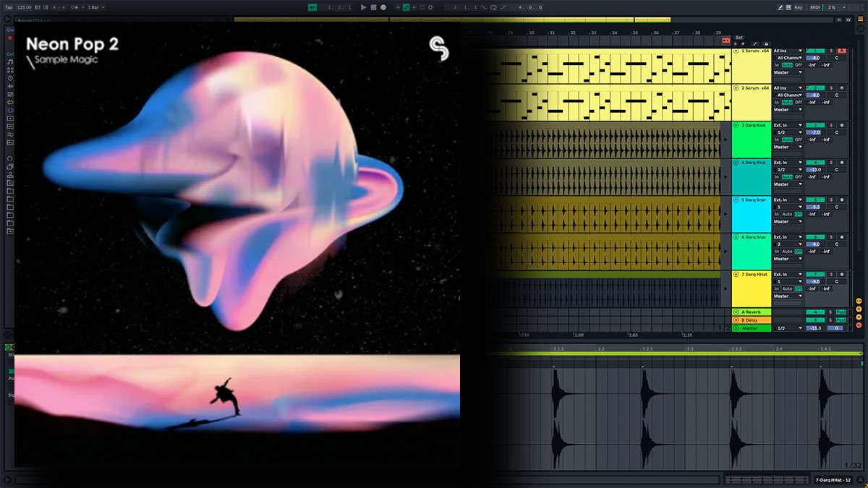Click the yellow arrangement overview bar
This screenshot has width=868, height=488.
tap(453, 20)
